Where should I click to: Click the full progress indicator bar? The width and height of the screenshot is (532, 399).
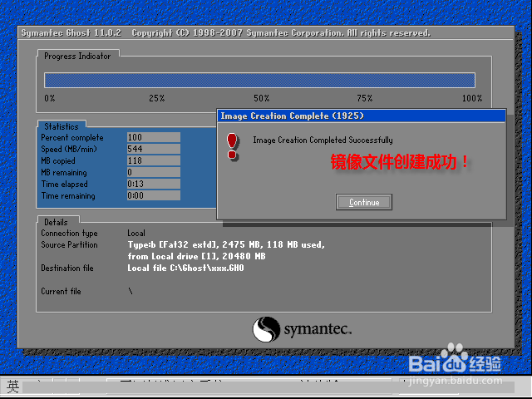pos(259,80)
